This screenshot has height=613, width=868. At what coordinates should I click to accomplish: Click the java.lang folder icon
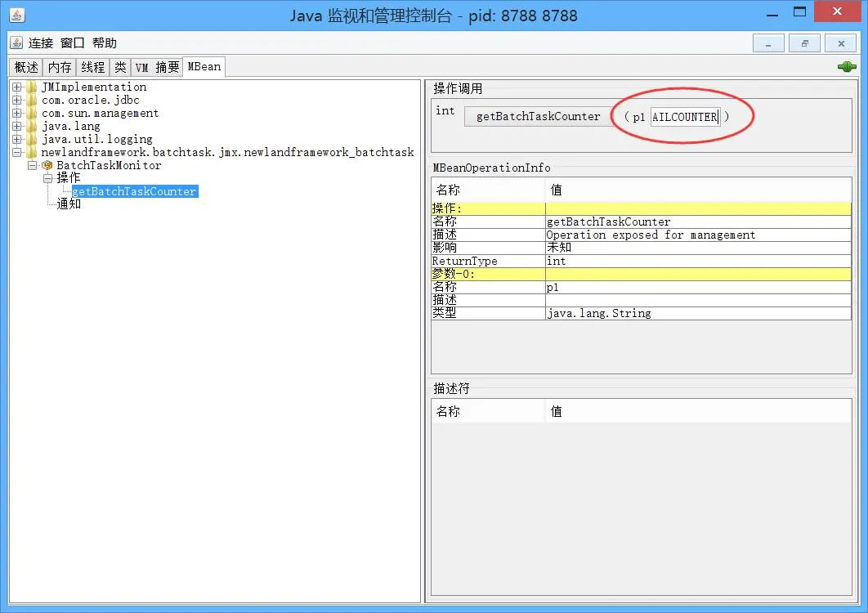pyautogui.click(x=32, y=126)
